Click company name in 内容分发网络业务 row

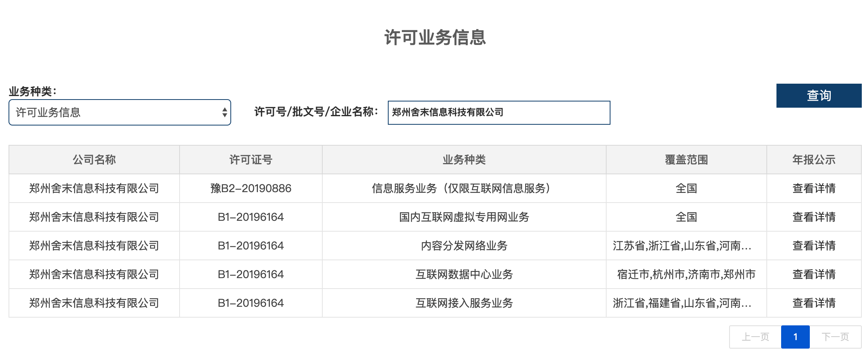point(94,246)
